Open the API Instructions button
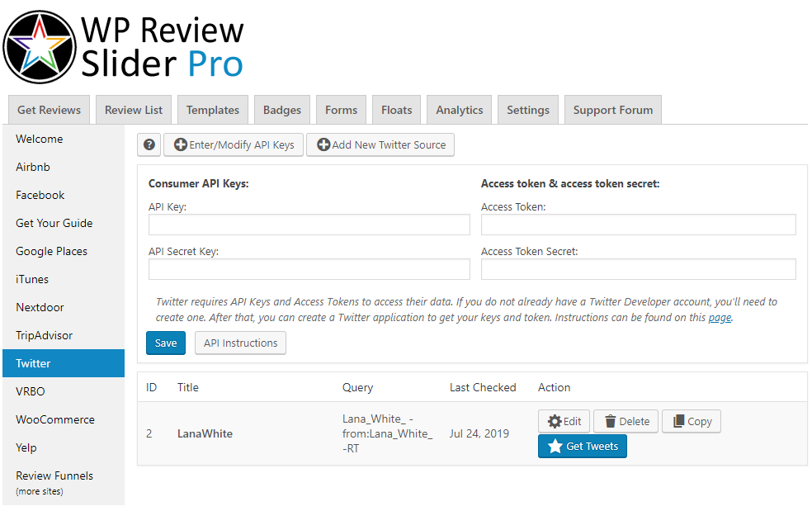This screenshot has height=511, width=812. 240,343
